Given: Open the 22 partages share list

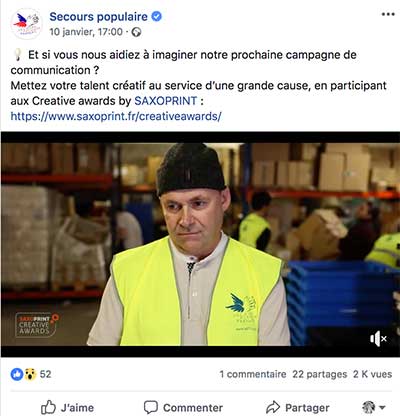Looking at the screenshot, I should pyautogui.click(x=320, y=374).
